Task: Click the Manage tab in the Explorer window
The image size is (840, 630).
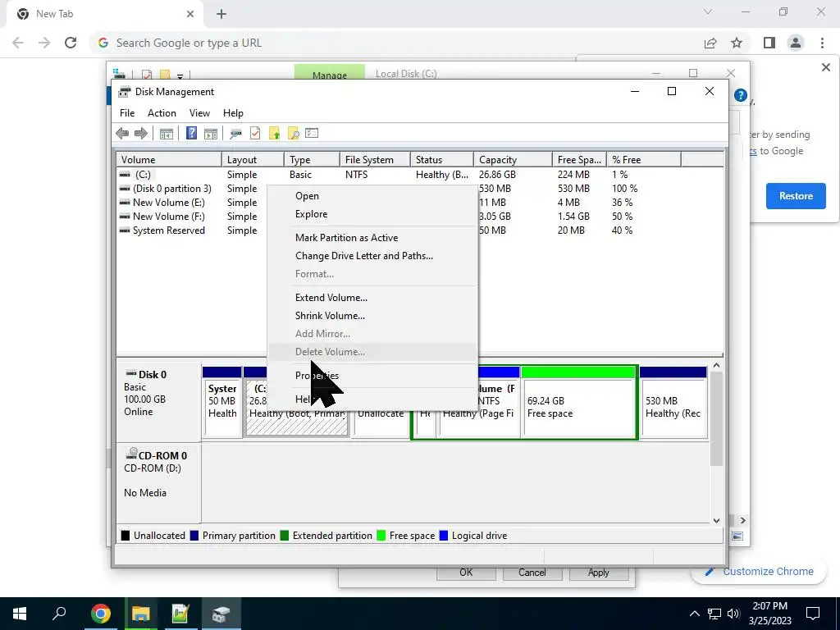Action: [x=330, y=73]
